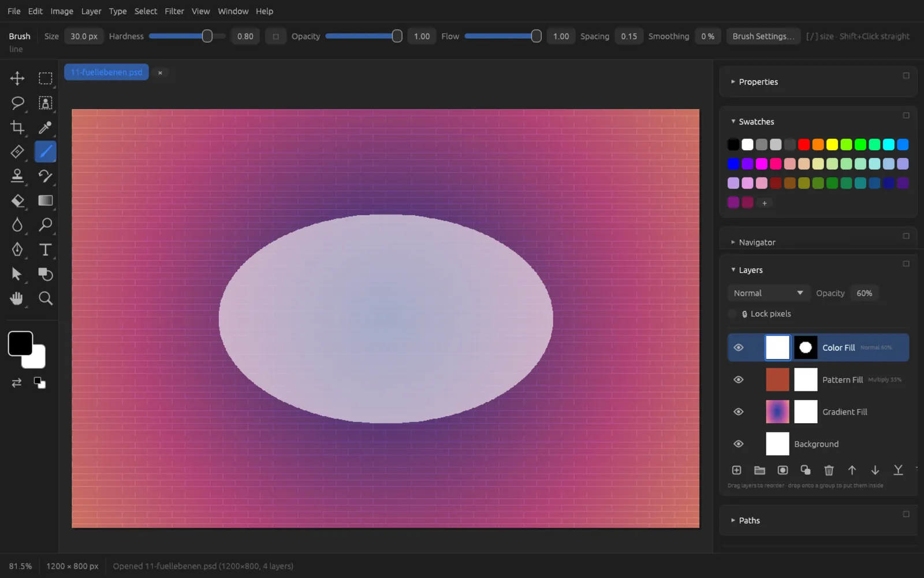Select the Zoom magnifier tool

click(x=45, y=298)
